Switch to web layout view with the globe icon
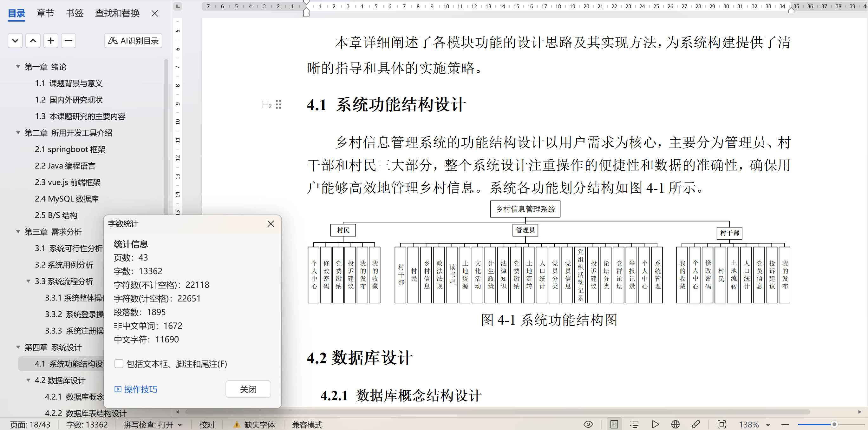This screenshot has width=868, height=430. [675, 424]
